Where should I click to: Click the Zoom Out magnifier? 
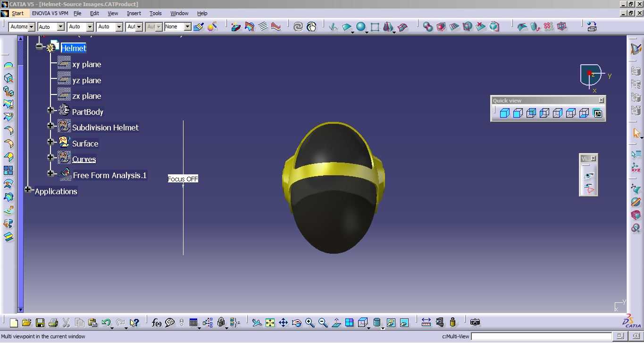pos(323,323)
